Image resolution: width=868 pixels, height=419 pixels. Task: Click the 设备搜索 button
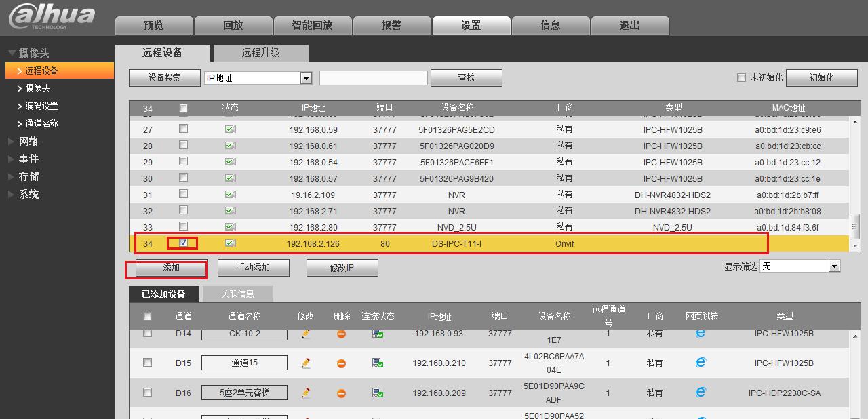[164, 77]
